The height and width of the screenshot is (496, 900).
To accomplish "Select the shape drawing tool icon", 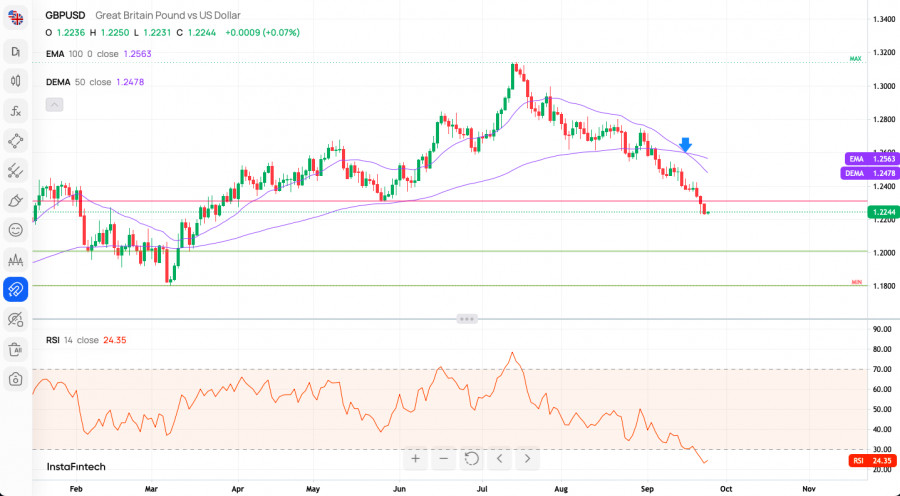I will (x=15, y=141).
